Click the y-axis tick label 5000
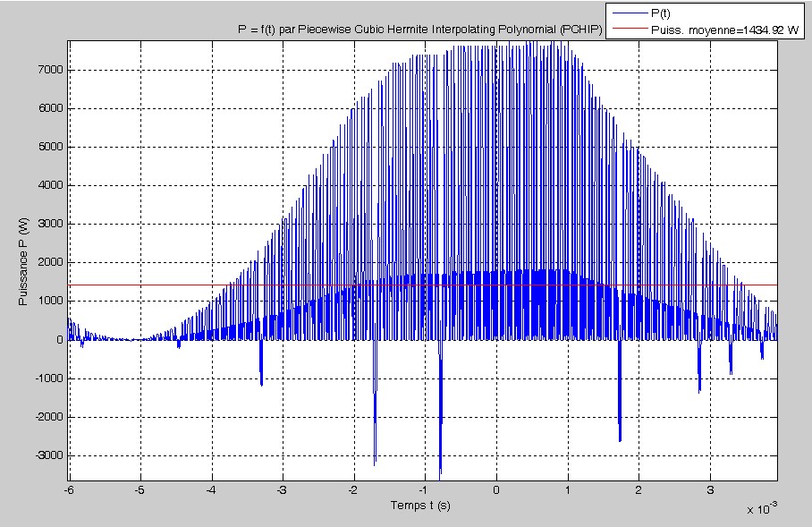The image size is (812, 527). point(50,147)
